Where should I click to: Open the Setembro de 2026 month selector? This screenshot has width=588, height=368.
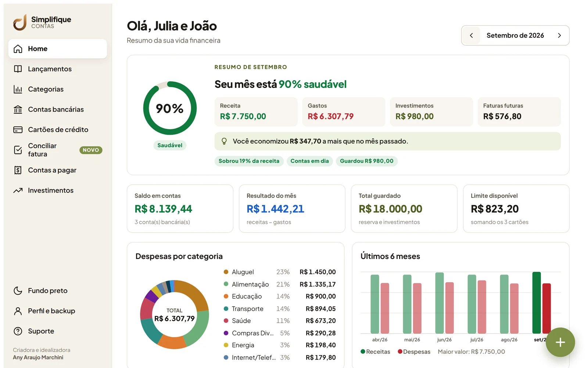(x=515, y=35)
